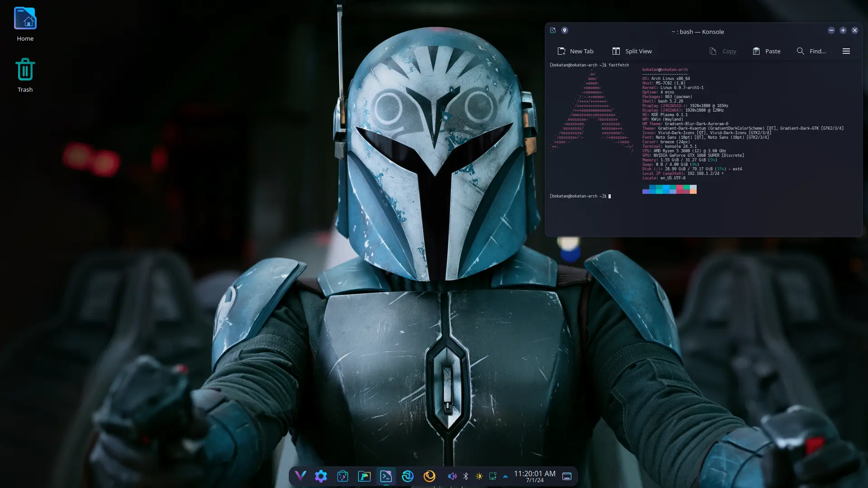This screenshot has width=868, height=488.
Task: Launch System Settings from the panel
Action: point(321,476)
